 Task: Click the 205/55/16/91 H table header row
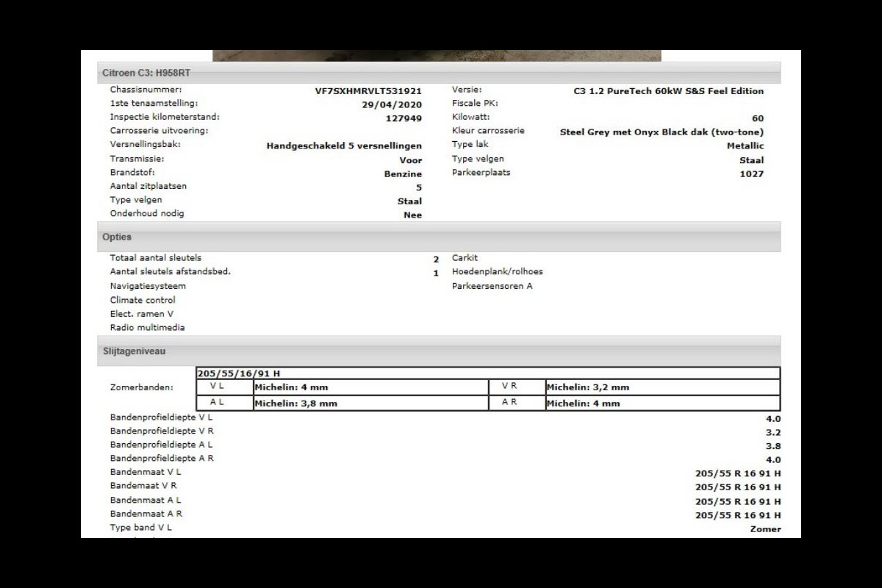click(x=488, y=373)
